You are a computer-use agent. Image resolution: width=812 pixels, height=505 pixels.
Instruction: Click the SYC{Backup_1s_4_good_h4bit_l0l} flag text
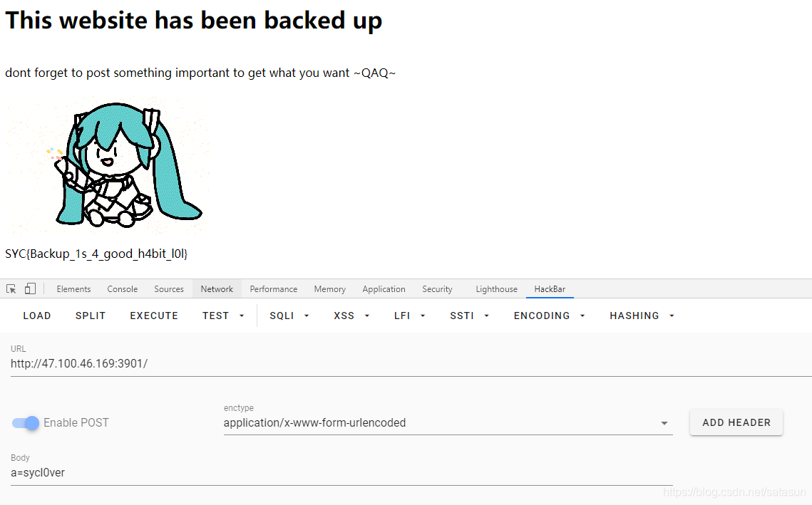click(x=96, y=254)
